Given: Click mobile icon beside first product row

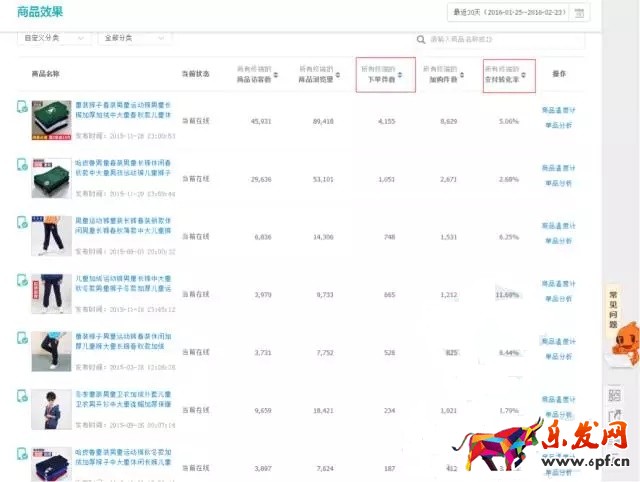Looking at the screenshot, I should point(22,108).
